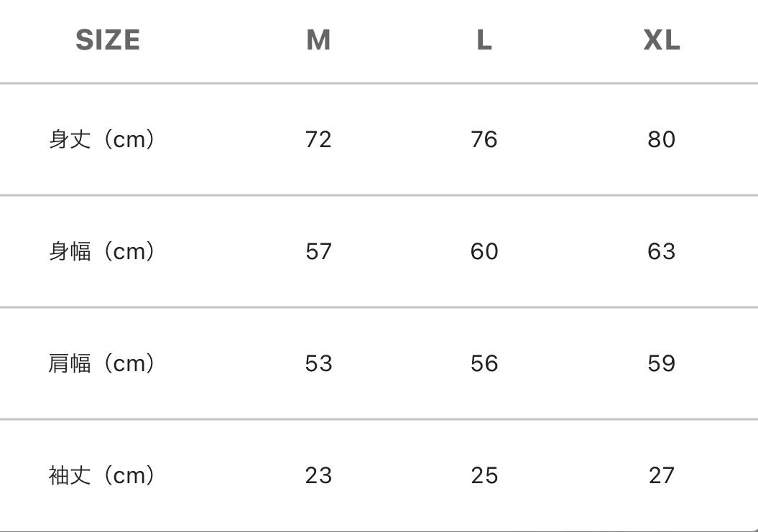The width and height of the screenshot is (758, 532).
Task: Click the 袖丈（cm） row label
Action: coord(102,475)
